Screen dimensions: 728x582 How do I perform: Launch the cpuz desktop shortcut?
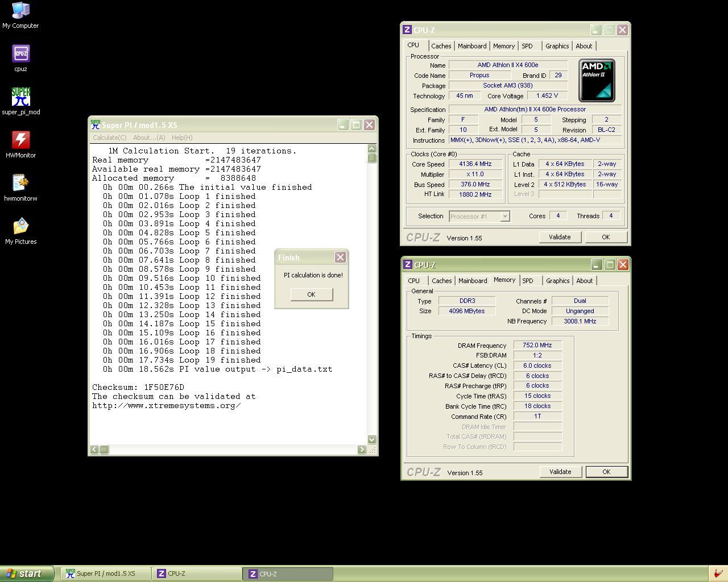pos(20,58)
